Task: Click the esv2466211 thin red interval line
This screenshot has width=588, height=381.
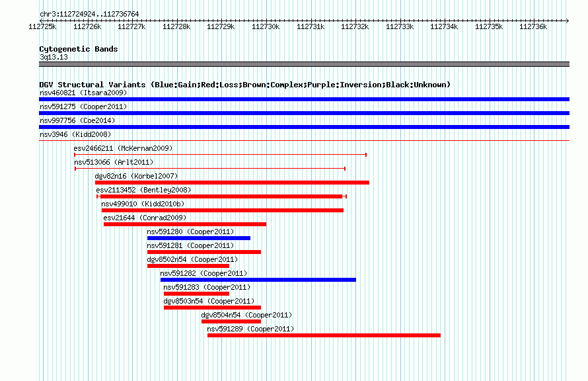Action: coord(221,155)
